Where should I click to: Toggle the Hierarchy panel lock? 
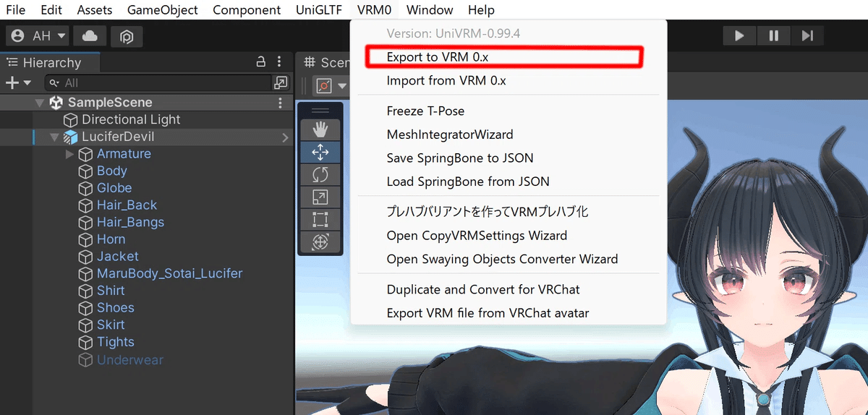click(261, 63)
